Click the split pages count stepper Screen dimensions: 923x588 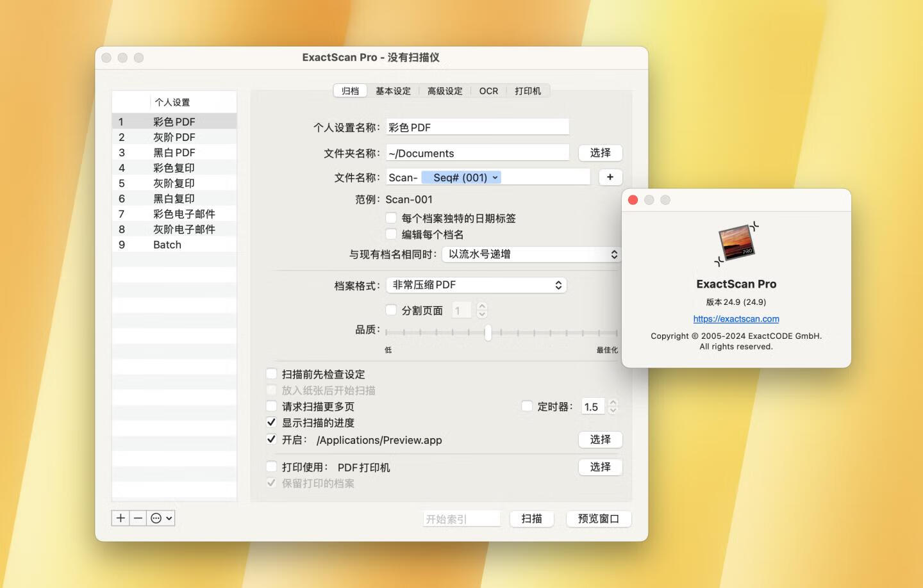tap(482, 311)
